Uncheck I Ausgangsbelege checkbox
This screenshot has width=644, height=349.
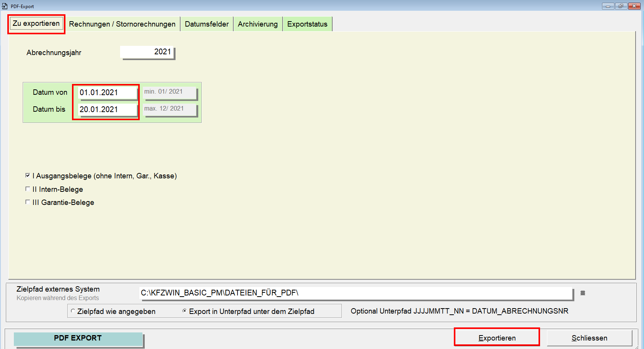[28, 176]
